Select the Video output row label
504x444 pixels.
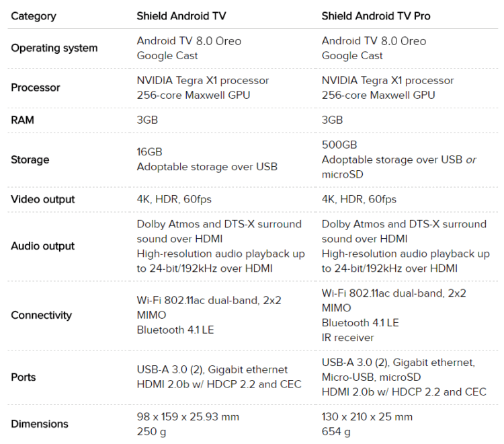pyautogui.click(x=43, y=199)
